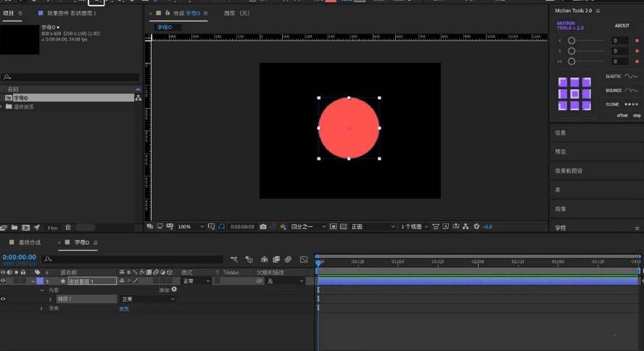Click the toggle mask visibility icon in viewer

pos(222,227)
